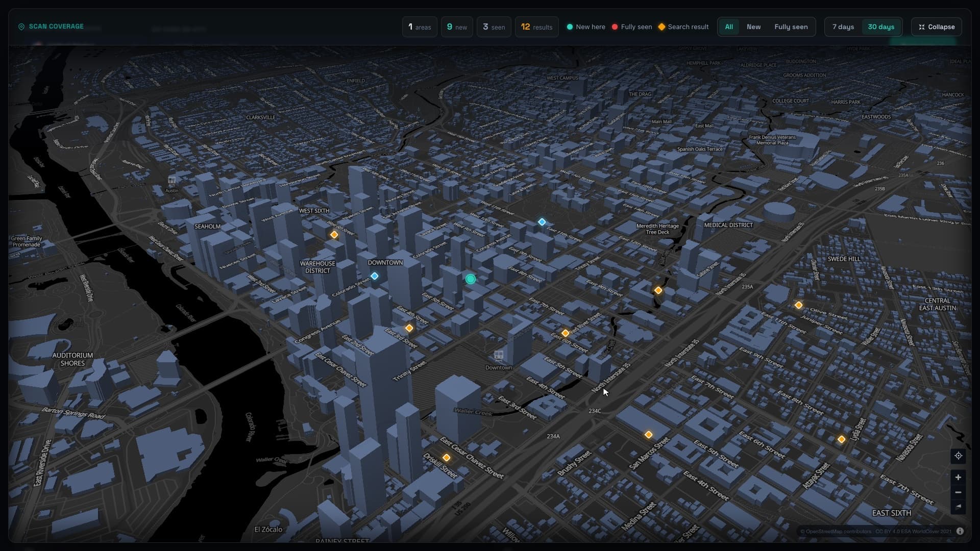The height and width of the screenshot is (551, 980).
Task: Click the 234C exit label
Action: pos(595,411)
